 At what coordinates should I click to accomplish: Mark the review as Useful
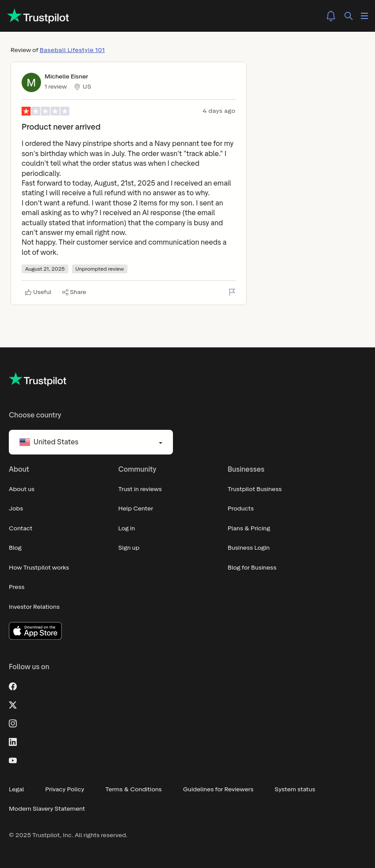(38, 292)
